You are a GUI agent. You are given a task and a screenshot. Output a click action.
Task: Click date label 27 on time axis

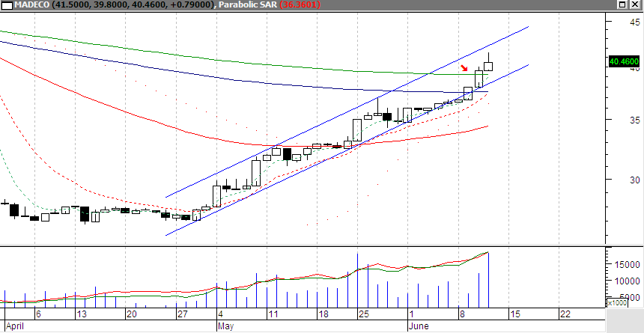[183, 314]
